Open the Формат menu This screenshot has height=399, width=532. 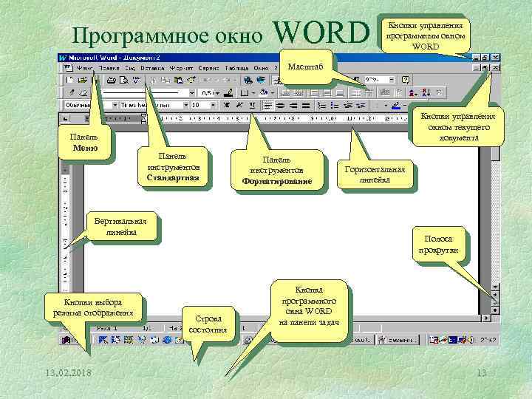pos(181,68)
